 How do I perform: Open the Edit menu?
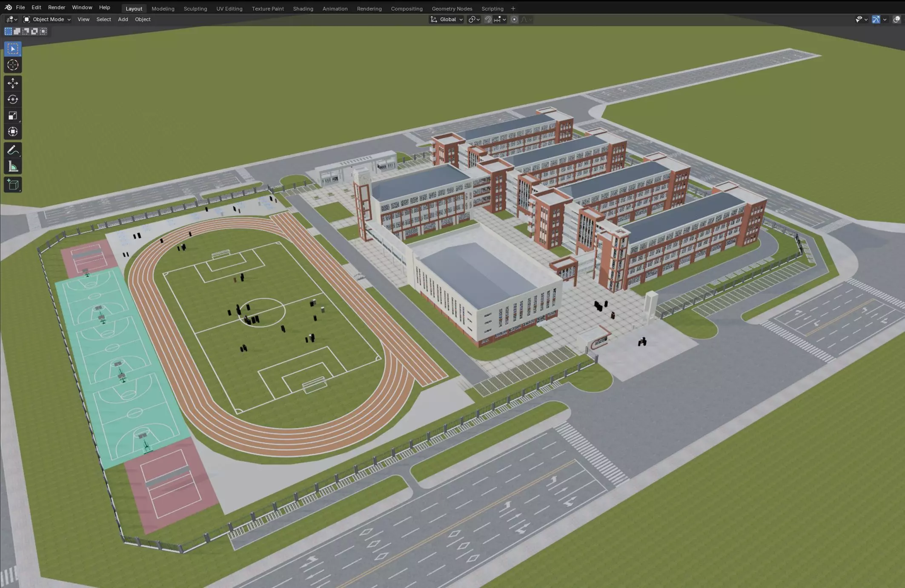coord(36,7)
